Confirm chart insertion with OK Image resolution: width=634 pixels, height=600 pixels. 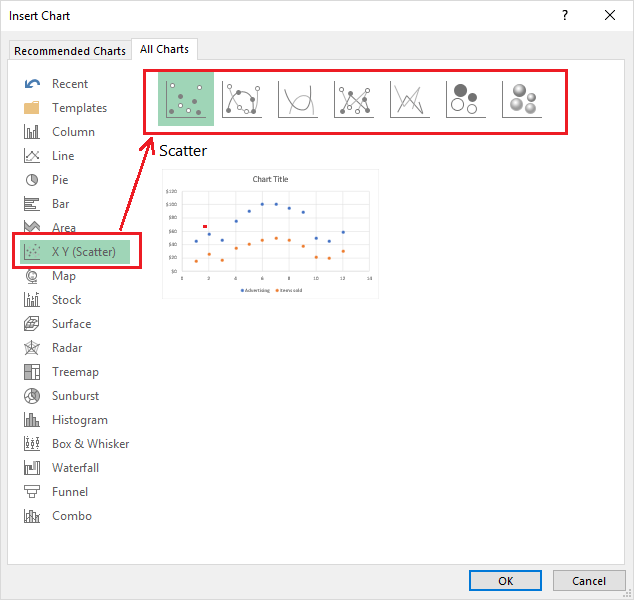(505, 581)
